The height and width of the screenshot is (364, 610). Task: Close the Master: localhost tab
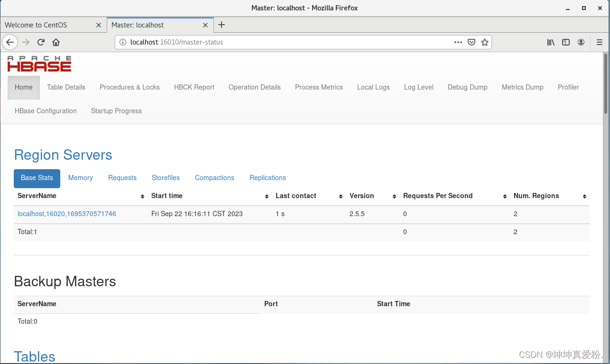coord(205,25)
